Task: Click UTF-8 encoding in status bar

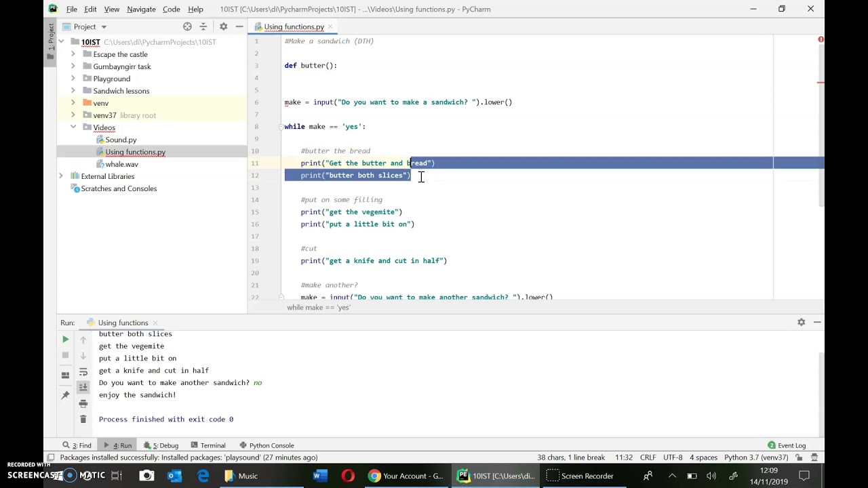Action: pos(673,457)
